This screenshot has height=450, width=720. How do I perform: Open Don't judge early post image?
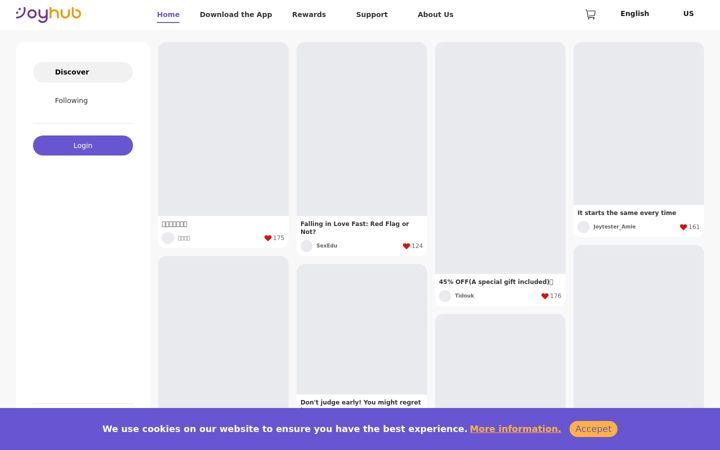tap(361, 329)
